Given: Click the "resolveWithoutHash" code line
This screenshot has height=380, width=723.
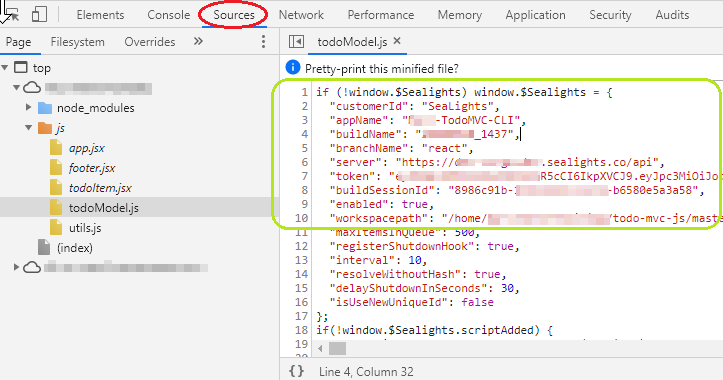Looking at the screenshot, I should click(418, 274).
